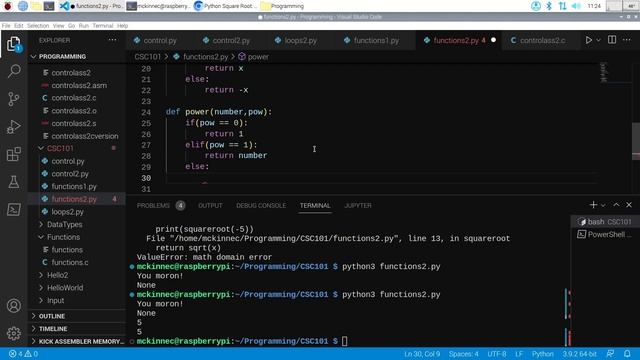Click the volume tray icon
Image resolution: width=640 pixels, height=360 pixels.
576,6
